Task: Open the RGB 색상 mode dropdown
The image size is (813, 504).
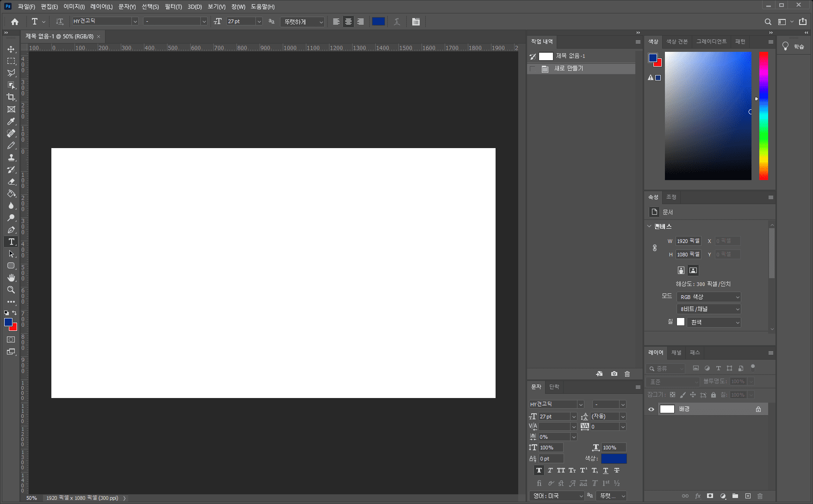Action: click(x=708, y=297)
